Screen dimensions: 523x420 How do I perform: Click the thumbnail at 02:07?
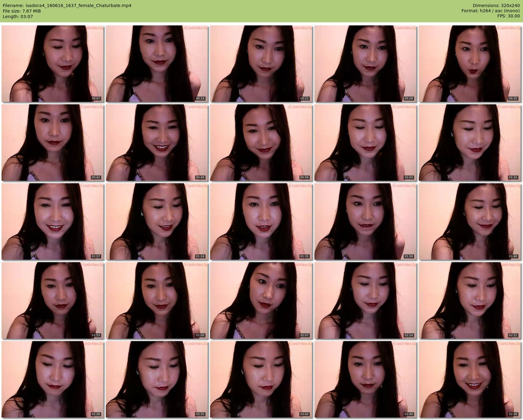click(x=261, y=300)
